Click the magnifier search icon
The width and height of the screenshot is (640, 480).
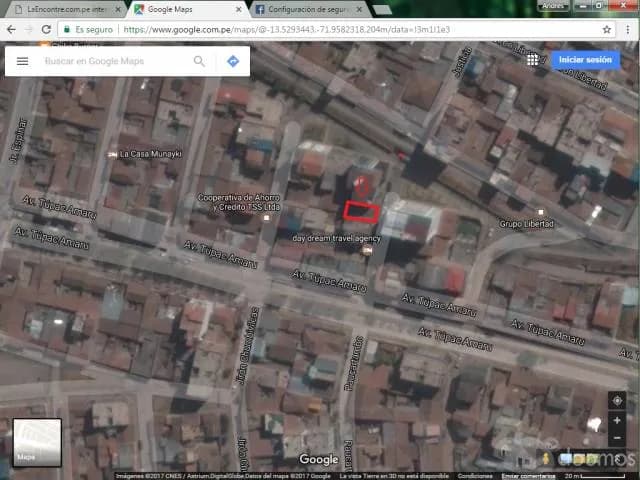pyautogui.click(x=199, y=61)
